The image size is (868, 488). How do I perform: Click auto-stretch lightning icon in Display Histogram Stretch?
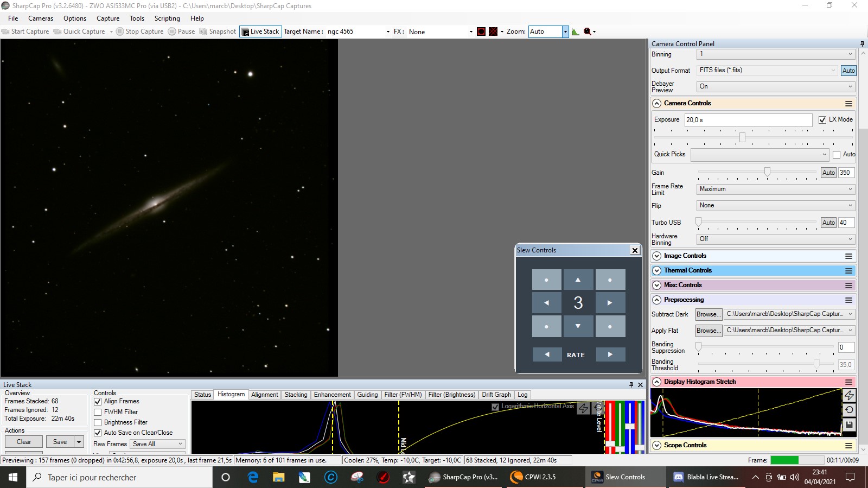coord(849,395)
